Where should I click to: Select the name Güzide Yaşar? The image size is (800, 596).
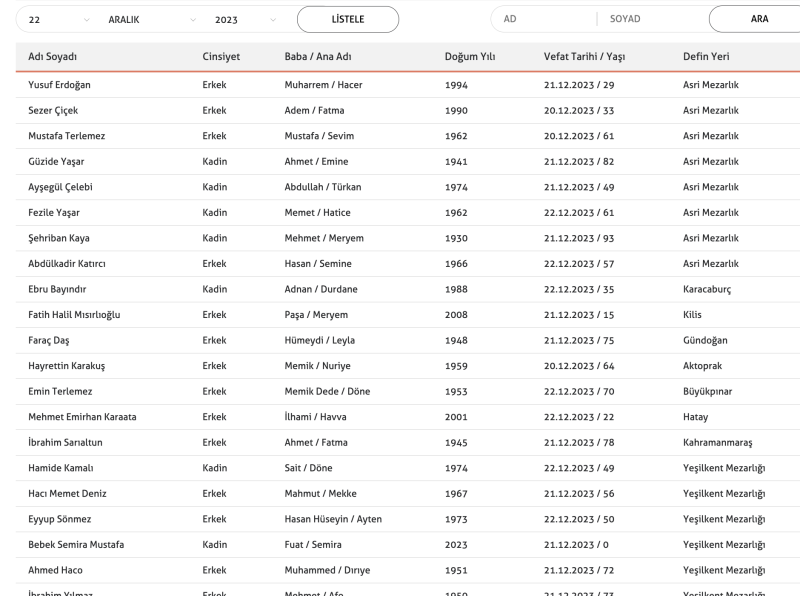tap(56, 161)
